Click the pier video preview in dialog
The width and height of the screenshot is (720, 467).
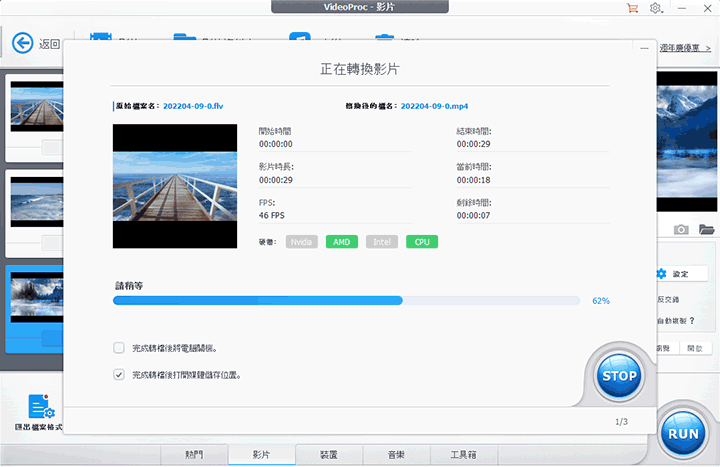(x=175, y=186)
